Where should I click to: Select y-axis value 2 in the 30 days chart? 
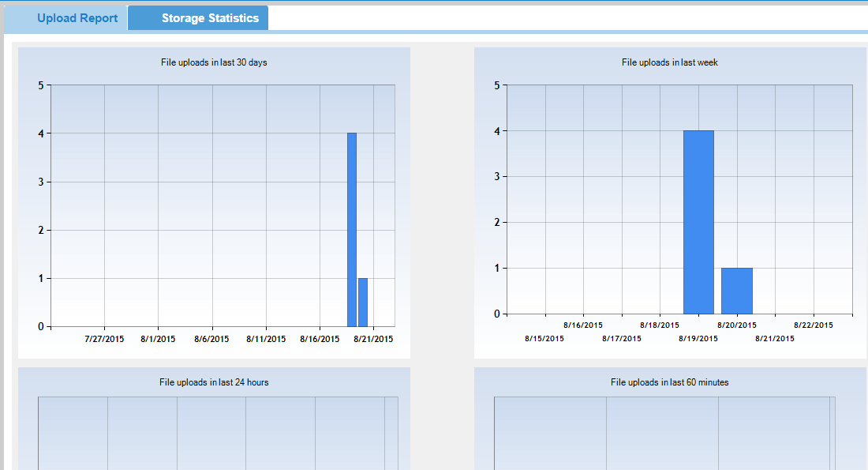pos(41,231)
